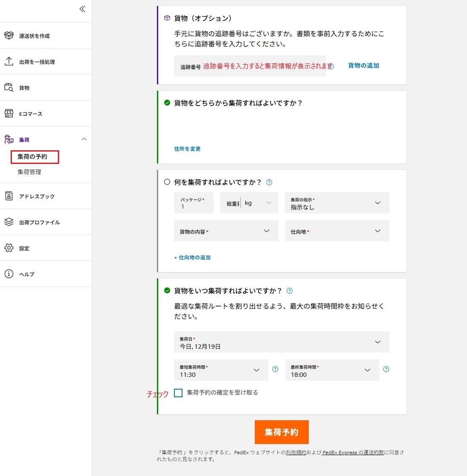This screenshot has height=476, width=467.
Task: Click the ヘルプ info icon
Action: pyautogui.click(x=9, y=274)
